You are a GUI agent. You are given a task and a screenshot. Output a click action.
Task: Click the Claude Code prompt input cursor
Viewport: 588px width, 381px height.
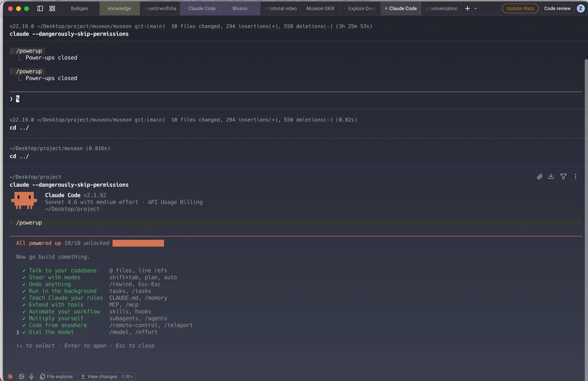(x=18, y=99)
